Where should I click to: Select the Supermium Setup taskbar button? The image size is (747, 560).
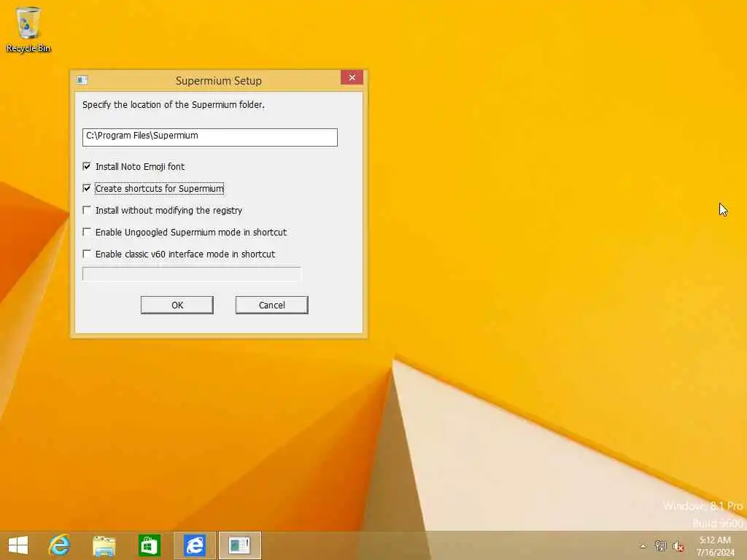[x=239, y=545]
